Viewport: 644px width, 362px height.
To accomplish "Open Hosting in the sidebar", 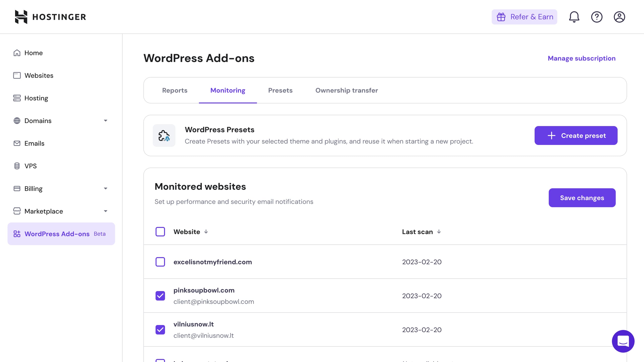I will click(x=61, y=98).
